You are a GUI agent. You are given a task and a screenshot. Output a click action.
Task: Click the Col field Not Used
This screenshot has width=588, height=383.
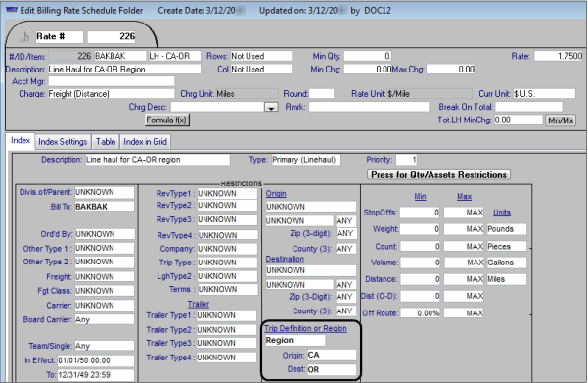(261, 70)
